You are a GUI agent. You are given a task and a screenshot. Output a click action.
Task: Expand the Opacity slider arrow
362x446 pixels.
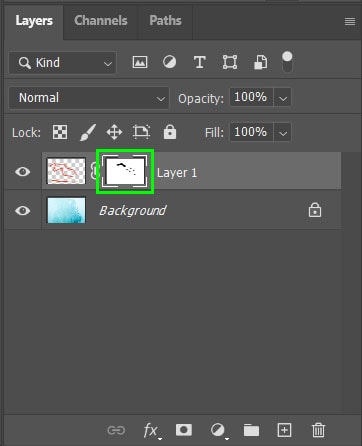(x=283, y=98)
